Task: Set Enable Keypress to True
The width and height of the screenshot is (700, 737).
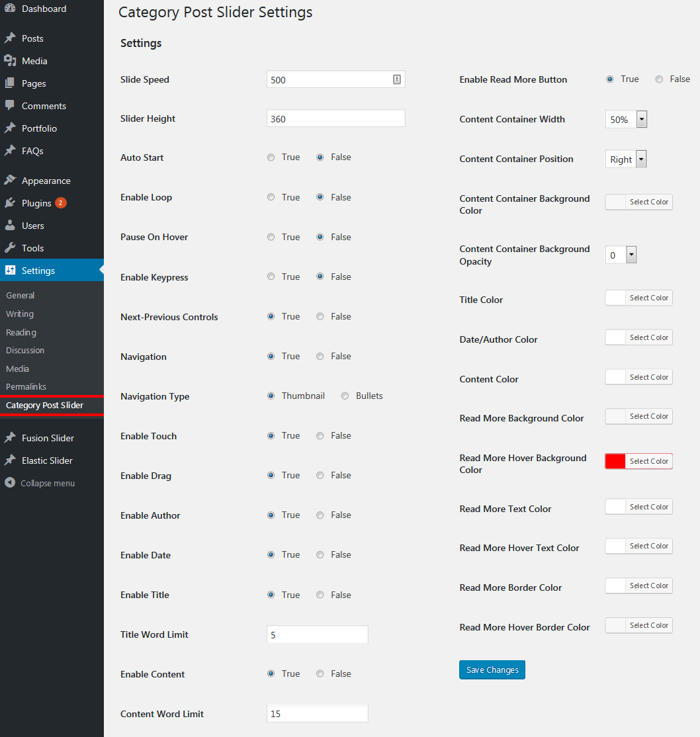Action: click(271, 277)
